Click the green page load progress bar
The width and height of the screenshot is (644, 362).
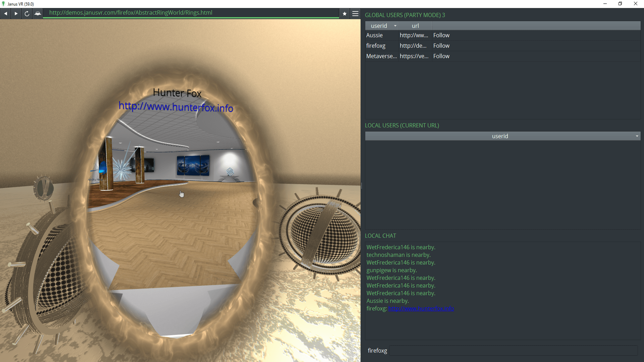191,18
